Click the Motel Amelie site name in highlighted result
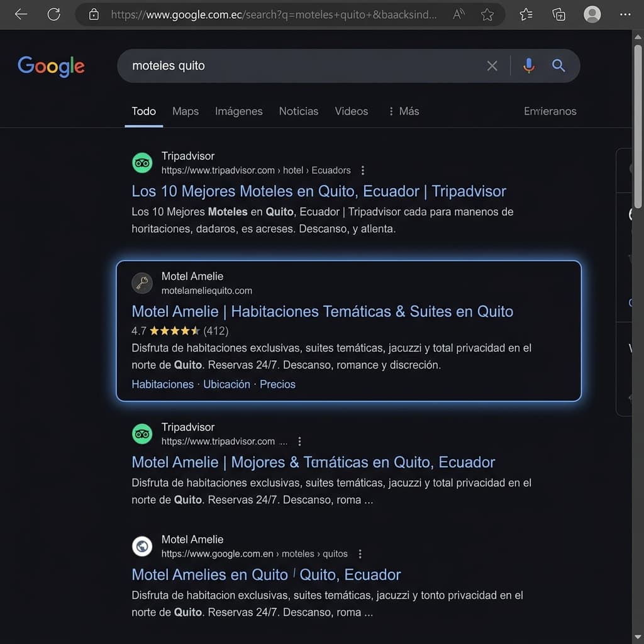644x644 pixels. coord(192,277)
